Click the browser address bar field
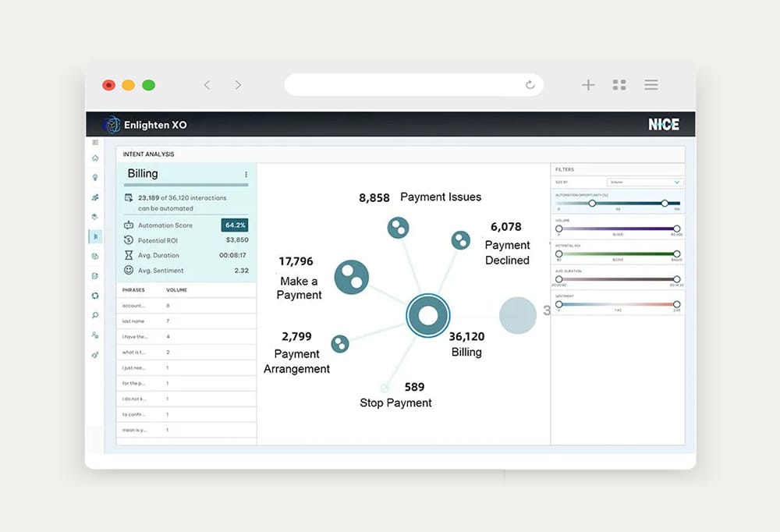The image size is (780, 532). pyautogui.click(x=406, y=85)
